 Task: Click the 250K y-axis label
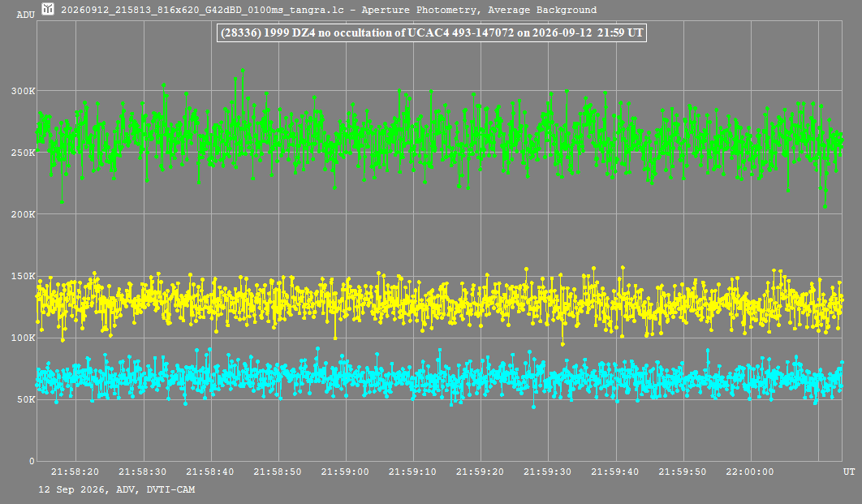click(x=23, y=153)
